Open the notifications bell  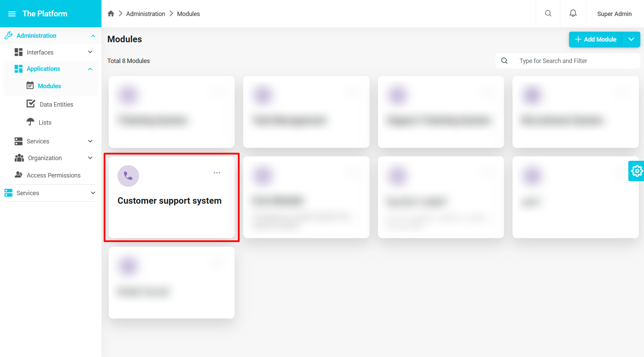pos(573,14)
